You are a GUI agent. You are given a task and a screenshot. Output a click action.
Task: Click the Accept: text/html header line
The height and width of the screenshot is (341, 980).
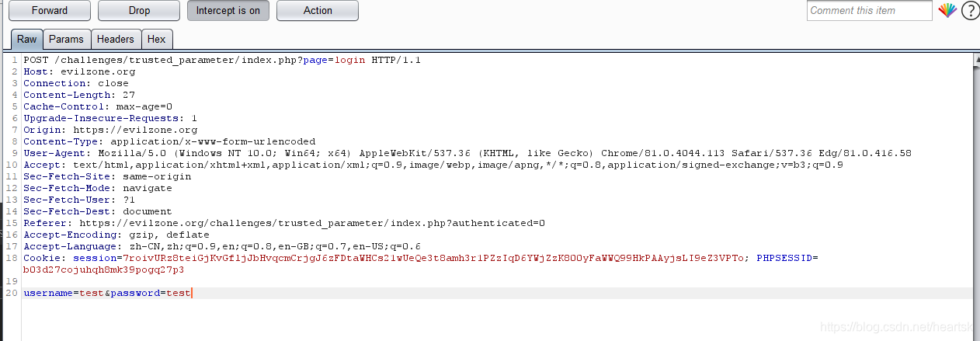(433, 165)
